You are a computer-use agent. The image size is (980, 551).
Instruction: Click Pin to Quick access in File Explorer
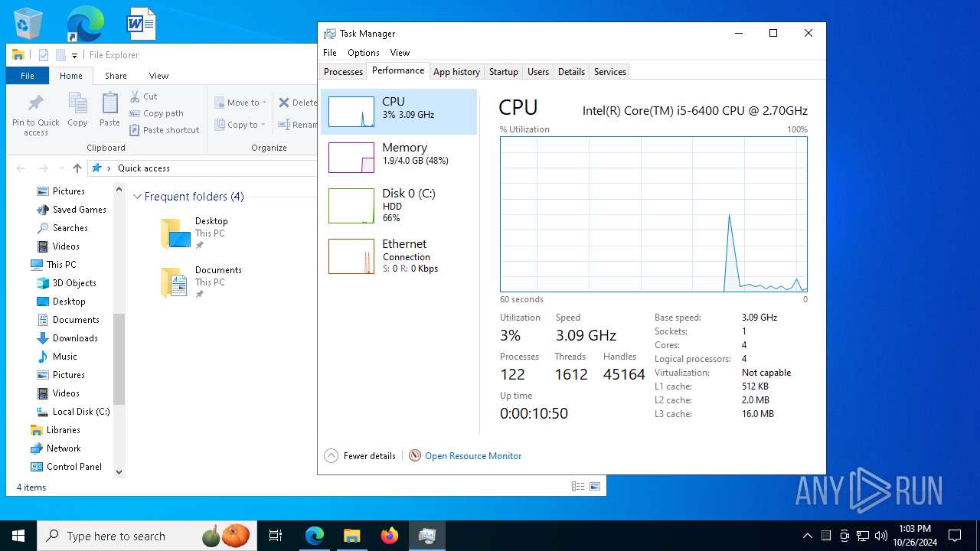click(36, 115)
